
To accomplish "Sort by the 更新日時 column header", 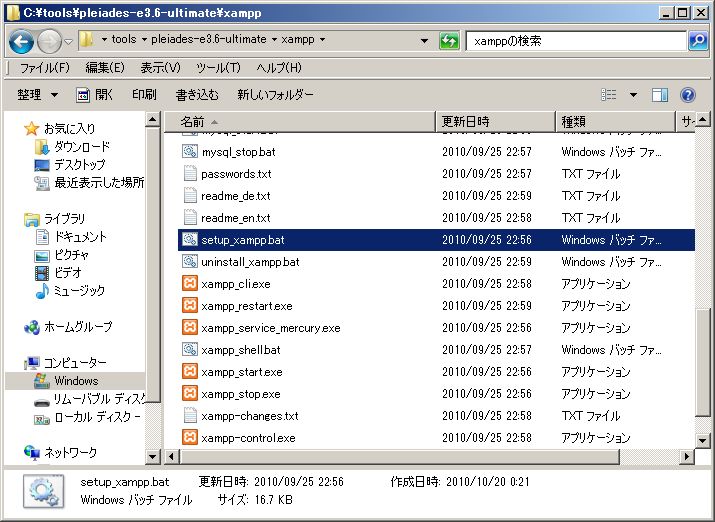I will (x=496, y=122).
